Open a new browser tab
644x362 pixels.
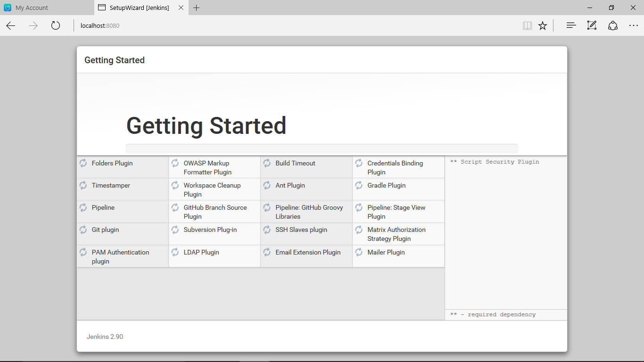[197, 8]
